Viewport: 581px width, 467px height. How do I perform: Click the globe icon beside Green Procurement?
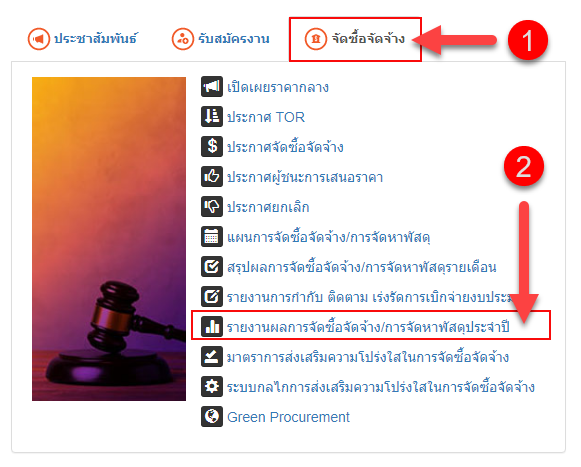point(212,417)
